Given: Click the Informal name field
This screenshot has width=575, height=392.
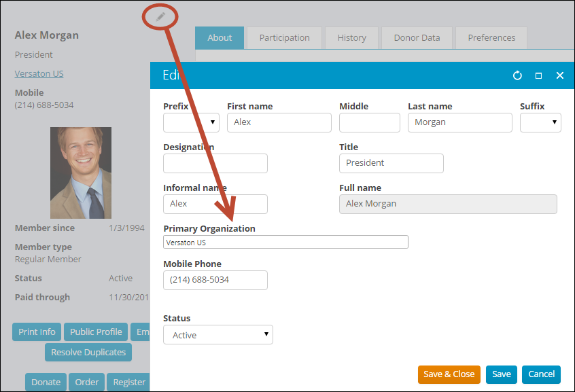Looking at the screenshot, I should pyautogui.click(x=215, y=204).
